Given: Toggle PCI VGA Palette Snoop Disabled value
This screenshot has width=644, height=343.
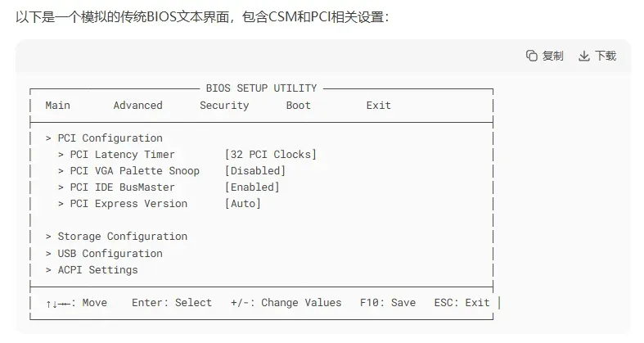Looking at the screenshot, I should (x=255, y=171).
